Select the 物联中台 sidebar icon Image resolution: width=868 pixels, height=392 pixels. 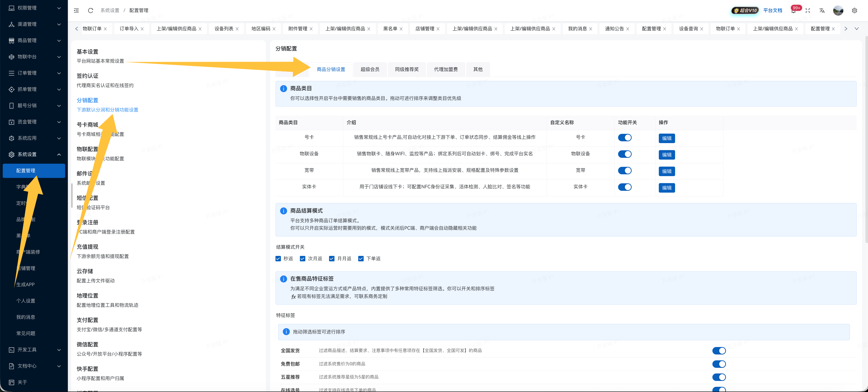[11, 57]
